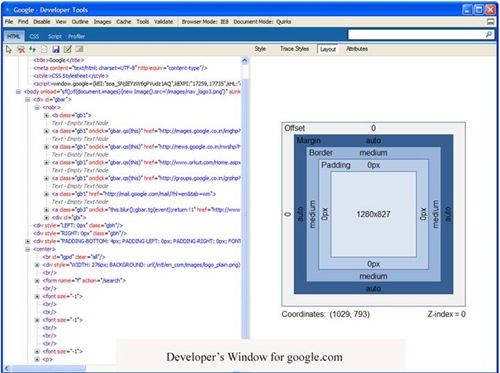Open the Cache menu

(124, 22)
